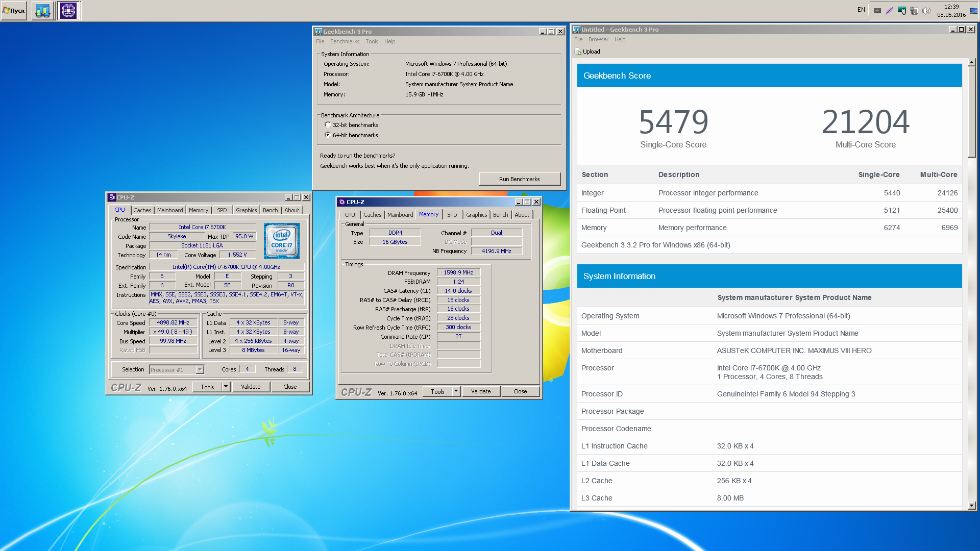Image resolution: width=980 pixels, height=551 pixels.
Task: Click the Upload icon in Geekbench results
Action: coord(578,52)
